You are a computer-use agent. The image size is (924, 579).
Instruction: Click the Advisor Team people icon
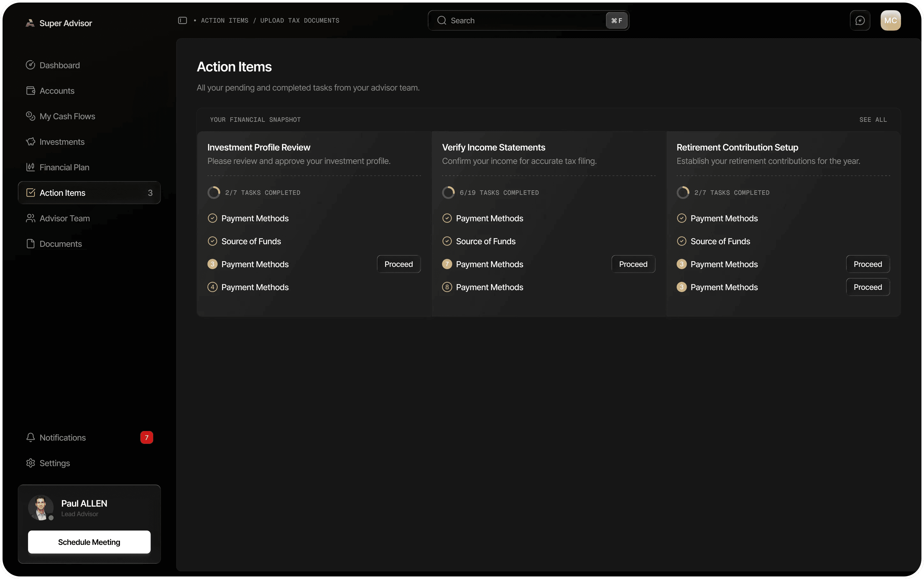30,218
